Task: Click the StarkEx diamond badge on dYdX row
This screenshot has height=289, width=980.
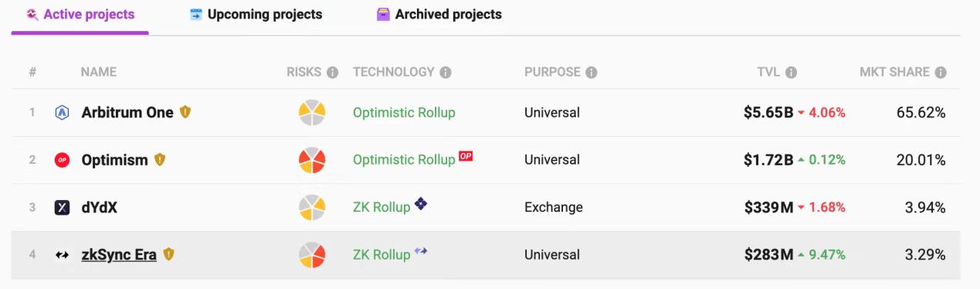Action: tap(421, 204)
